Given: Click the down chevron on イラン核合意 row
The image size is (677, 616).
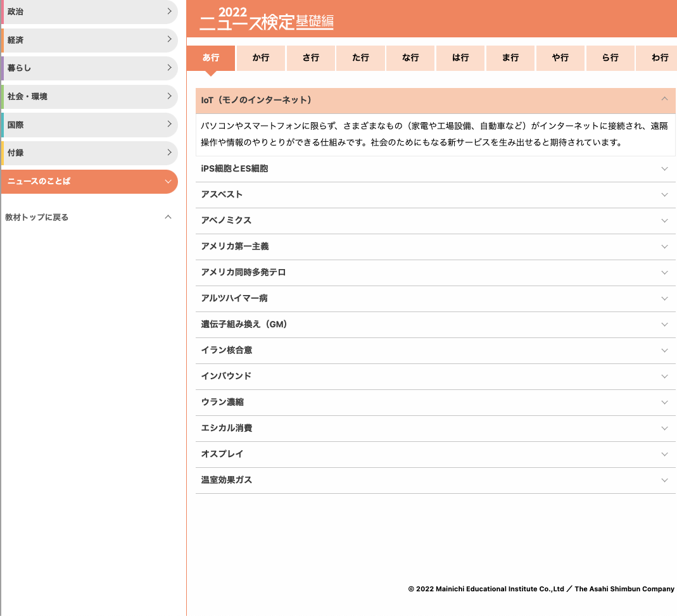Looking at the screenshot, I should (x=664, y=351).
